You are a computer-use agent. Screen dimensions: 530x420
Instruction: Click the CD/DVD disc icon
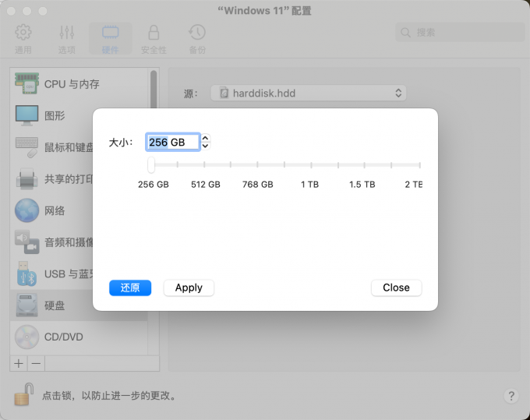pyautogui.click(x=26, y=337)
